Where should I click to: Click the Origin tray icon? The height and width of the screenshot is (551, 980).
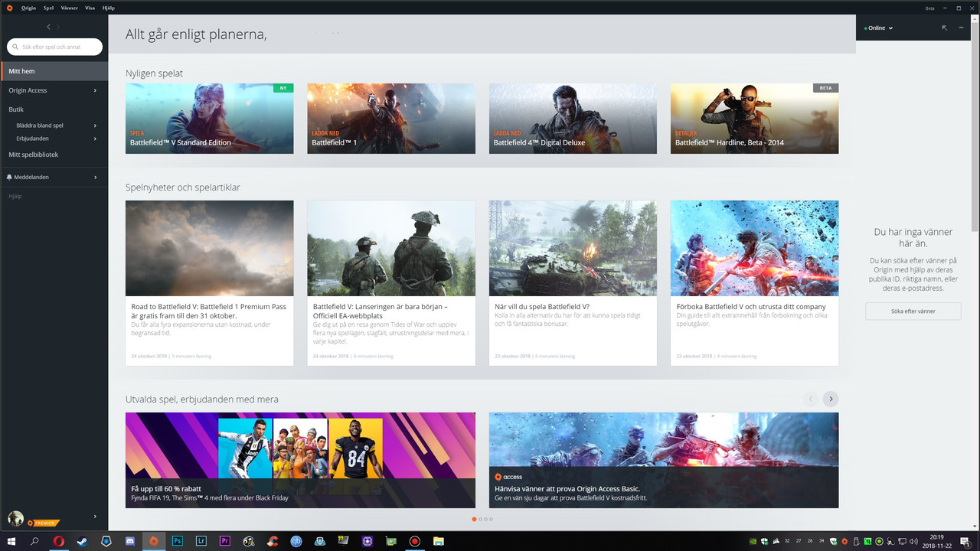pyautogui.click(x=844, y=542)
